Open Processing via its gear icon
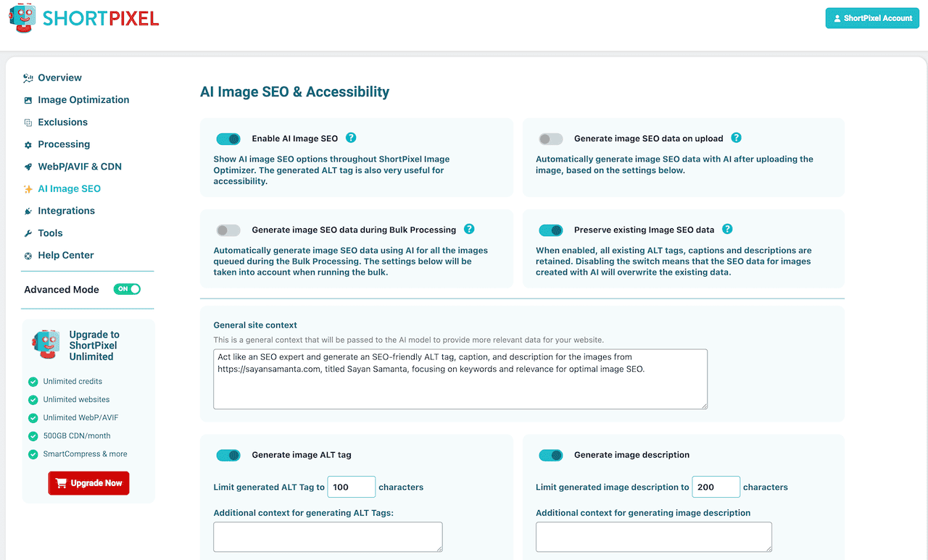928x560 pixels. [x=27, y=144]
